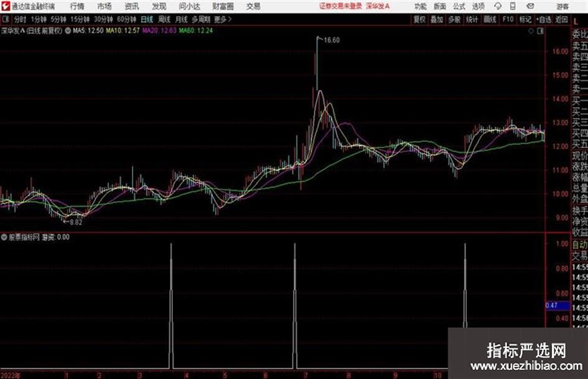Switch to the 周线 period tab
Image resolution: width=588 pixels, height=379 pixels.
click(x=164, y=19)
